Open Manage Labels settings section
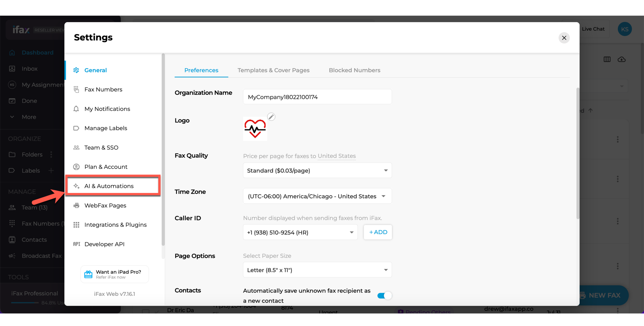Image resolution: width=644 pixels, height=326 pixels. click(x=113, y=128)
